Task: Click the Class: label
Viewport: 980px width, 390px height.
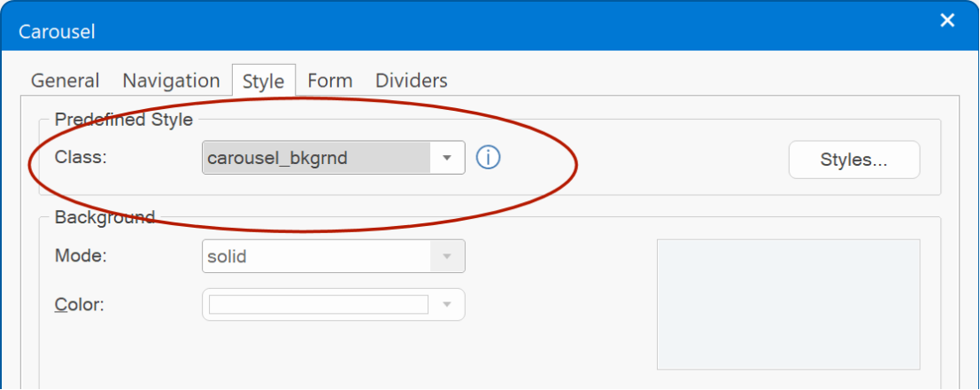Action: pos(81,157)
